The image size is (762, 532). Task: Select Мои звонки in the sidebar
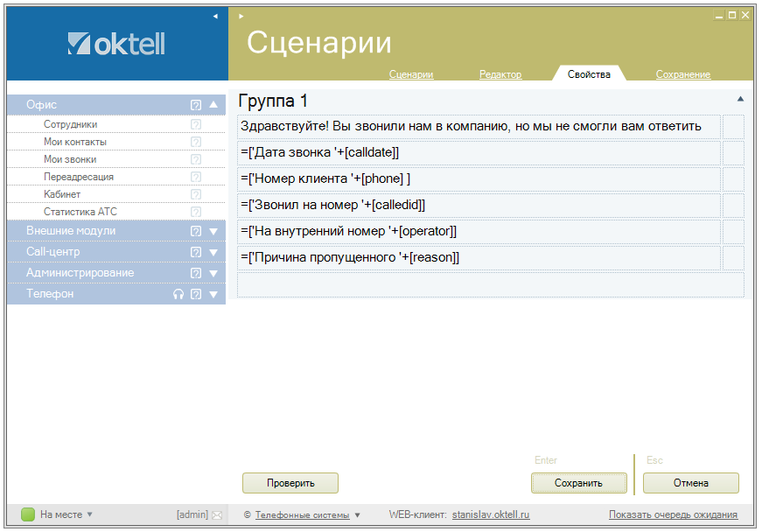click(x=70, y=159)
